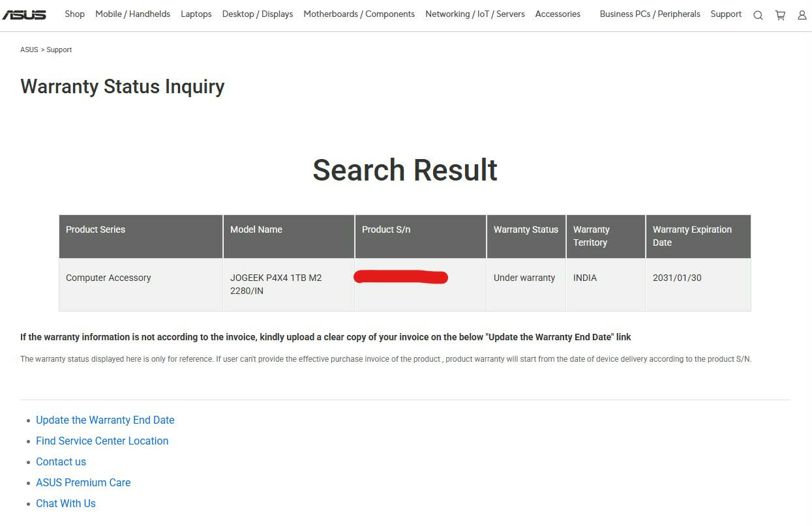Start Chat With Us link

tap(65, 504)
